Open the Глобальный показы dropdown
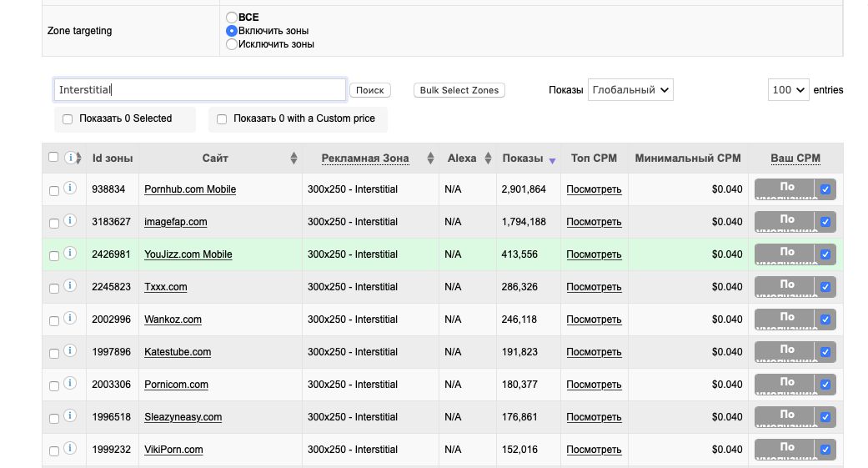This screenshot has height=468, width=868. coord(630,90)
